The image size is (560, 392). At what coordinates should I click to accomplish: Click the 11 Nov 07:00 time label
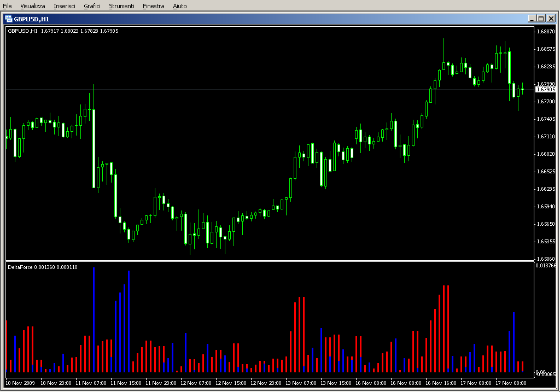pyautogui.click(x=91, y=383)
